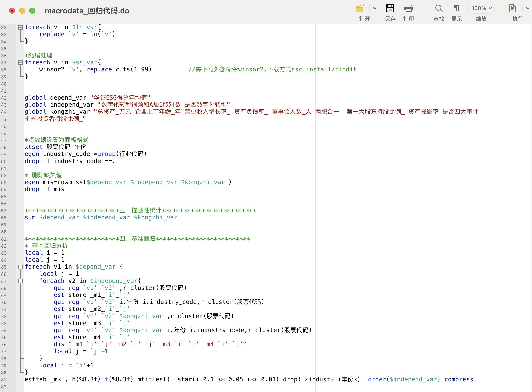This screenshot has width=532, height=392.
Task: Click the comment * 基本回归分析
Action: pos(46,246)
